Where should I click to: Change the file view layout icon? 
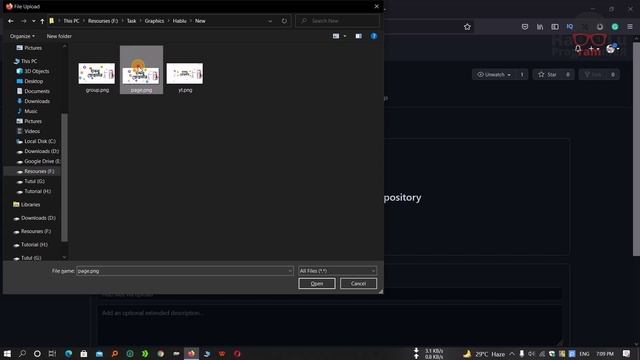click(336, 36)
